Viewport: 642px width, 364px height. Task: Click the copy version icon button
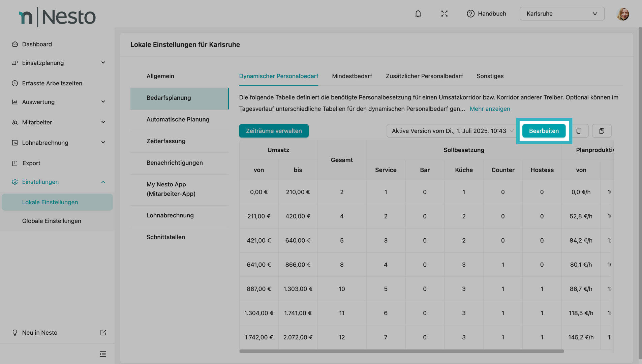[x=579, y=131]
